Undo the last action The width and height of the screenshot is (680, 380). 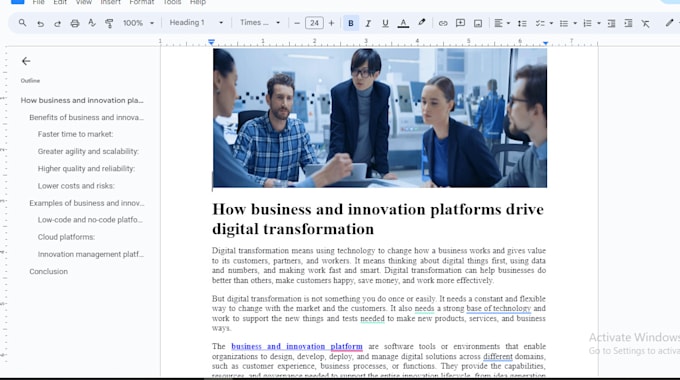coord(40,23)
